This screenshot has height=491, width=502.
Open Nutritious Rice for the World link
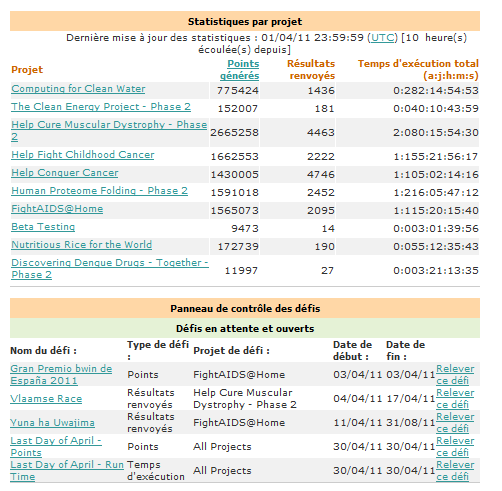tap(82, 245)
